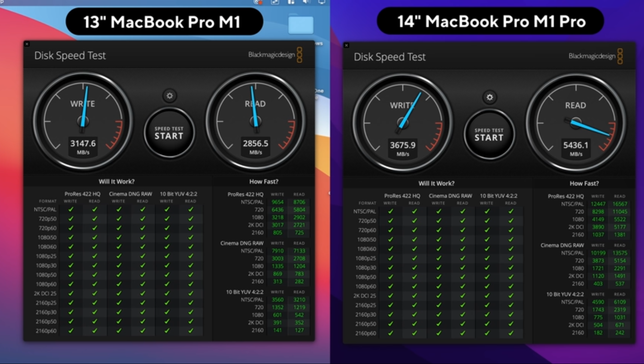Click the value 182 in the right window

(x=598, y=333)
